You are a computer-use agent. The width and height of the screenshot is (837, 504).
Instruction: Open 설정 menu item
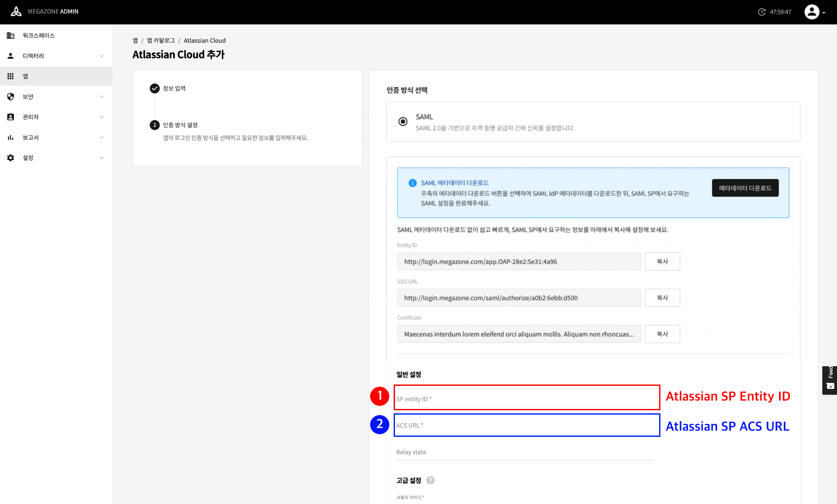tap(56, 158)
